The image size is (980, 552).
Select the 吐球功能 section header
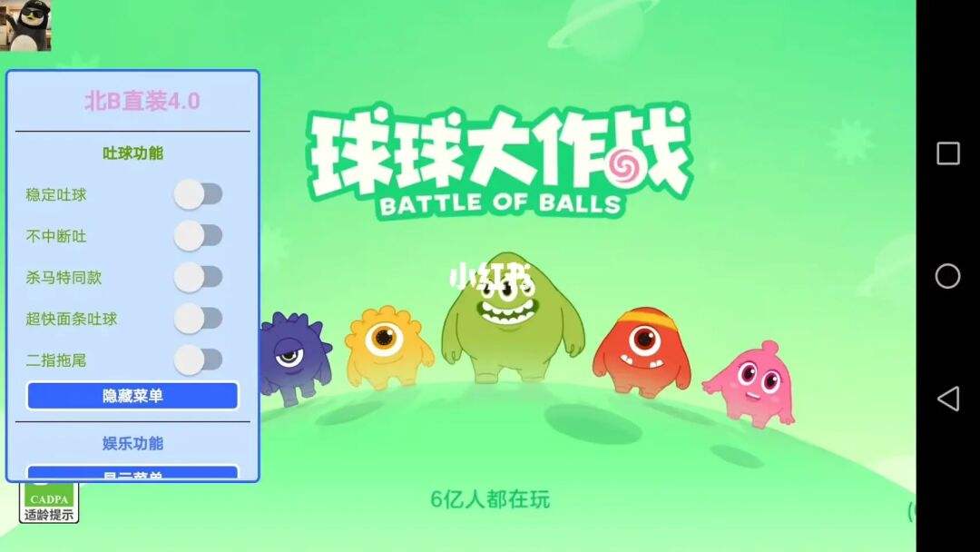click(132, 153)
